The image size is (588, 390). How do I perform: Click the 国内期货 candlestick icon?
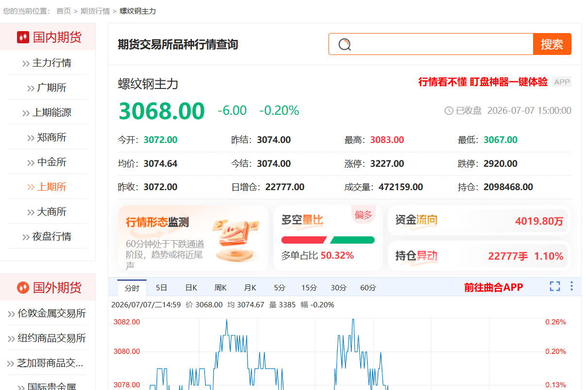pyautogui.click(x=23, y=37)
